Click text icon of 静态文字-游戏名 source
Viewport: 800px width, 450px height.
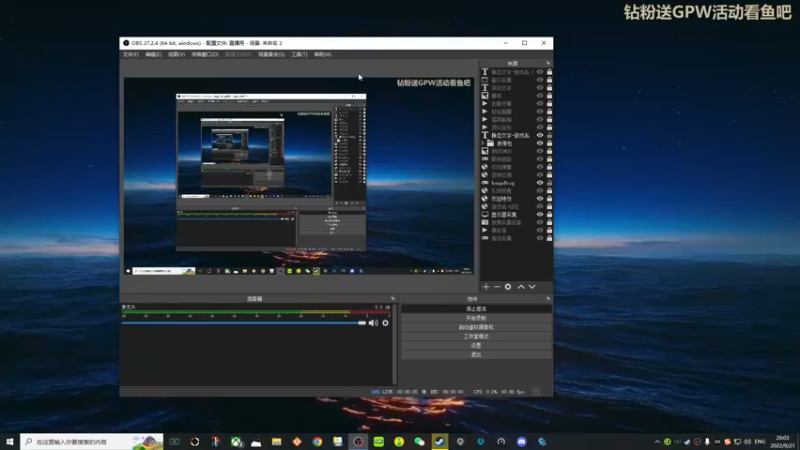pyautogui.click(x=485, y=135)
